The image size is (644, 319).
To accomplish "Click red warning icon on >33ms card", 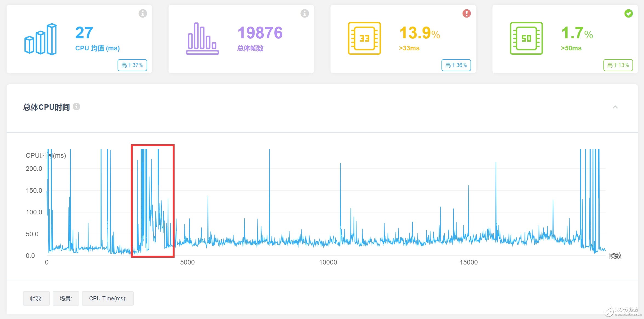I will pyautogui.click(x=466, y=13).
